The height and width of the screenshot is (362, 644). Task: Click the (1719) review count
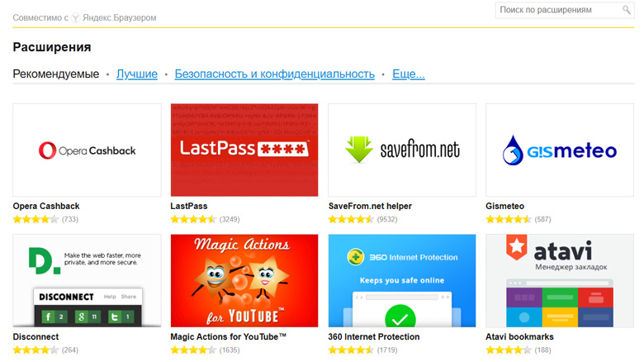pyautogui.click(x=387, y=350)
